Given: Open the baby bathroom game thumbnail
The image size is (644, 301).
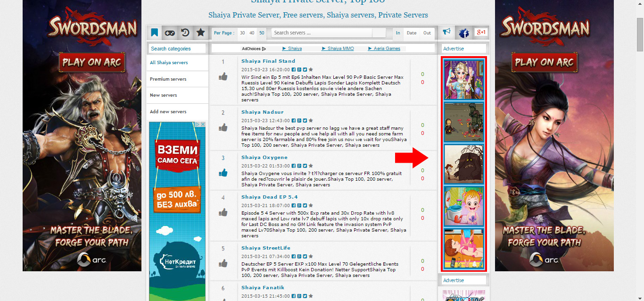Looking at the screenshot, I should point(464,206).
